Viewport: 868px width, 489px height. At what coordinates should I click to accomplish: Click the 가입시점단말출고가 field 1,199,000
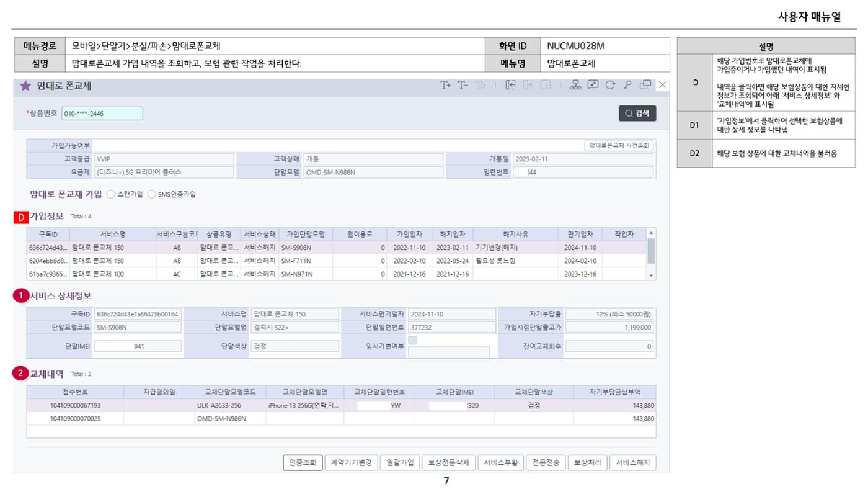[609, 327]
